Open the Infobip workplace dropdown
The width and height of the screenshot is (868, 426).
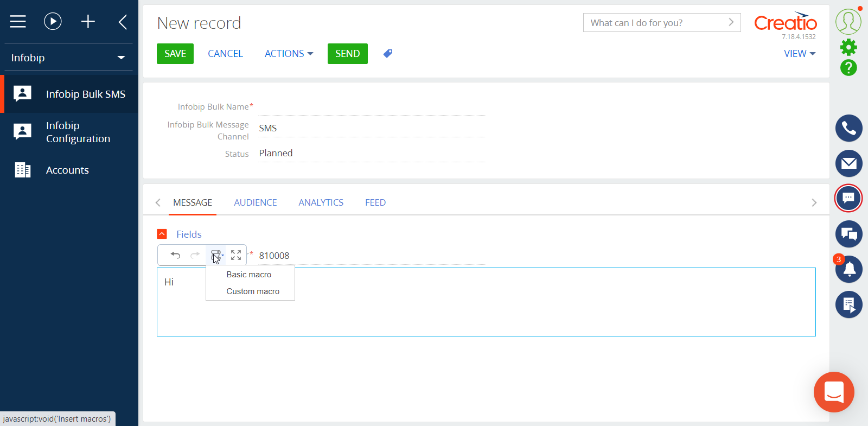tap(68, 58)
